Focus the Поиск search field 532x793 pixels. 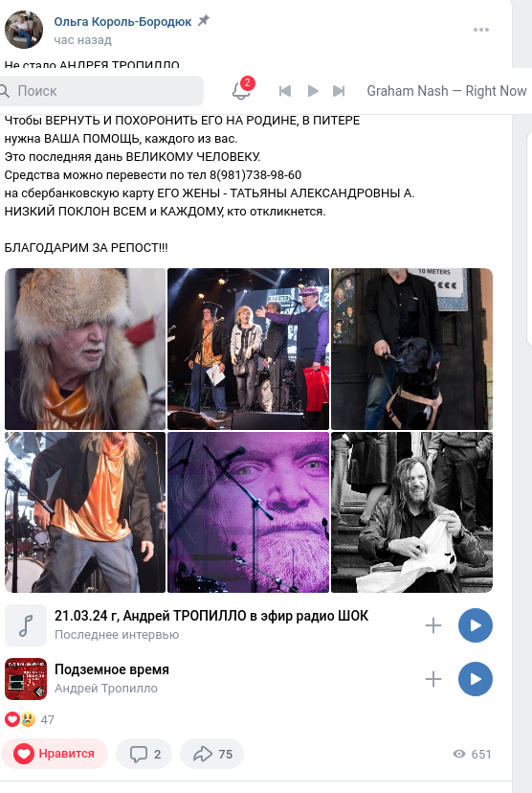101,91
